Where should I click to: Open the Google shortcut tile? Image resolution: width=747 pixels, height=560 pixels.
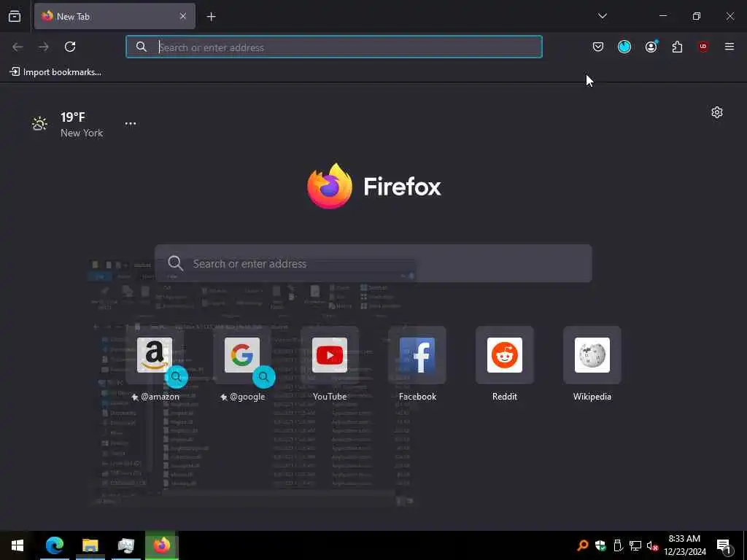pyautogui.click(x=242, y=355)
